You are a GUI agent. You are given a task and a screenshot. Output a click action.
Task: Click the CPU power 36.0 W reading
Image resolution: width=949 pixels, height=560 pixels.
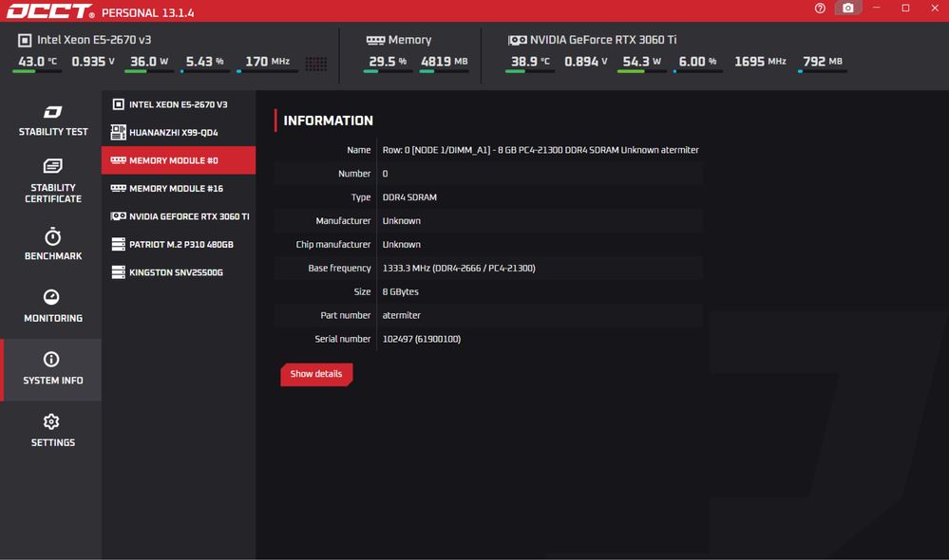(149, 61)
